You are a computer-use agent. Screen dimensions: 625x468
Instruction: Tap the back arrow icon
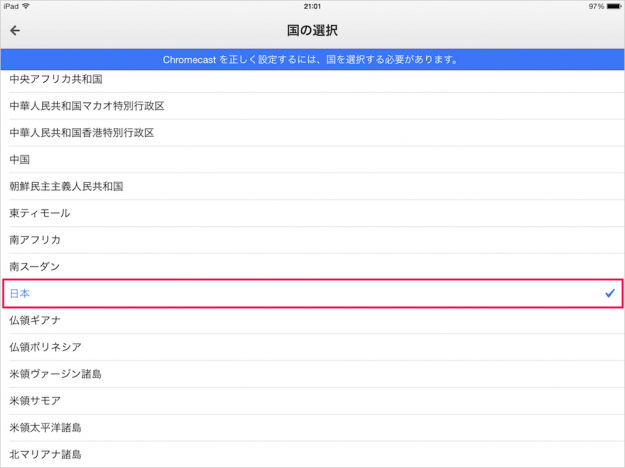(x=15, y=31)
